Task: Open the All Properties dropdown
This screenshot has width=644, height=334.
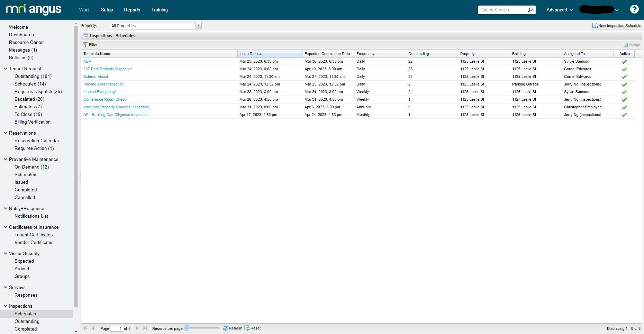Action: (198, 25)
